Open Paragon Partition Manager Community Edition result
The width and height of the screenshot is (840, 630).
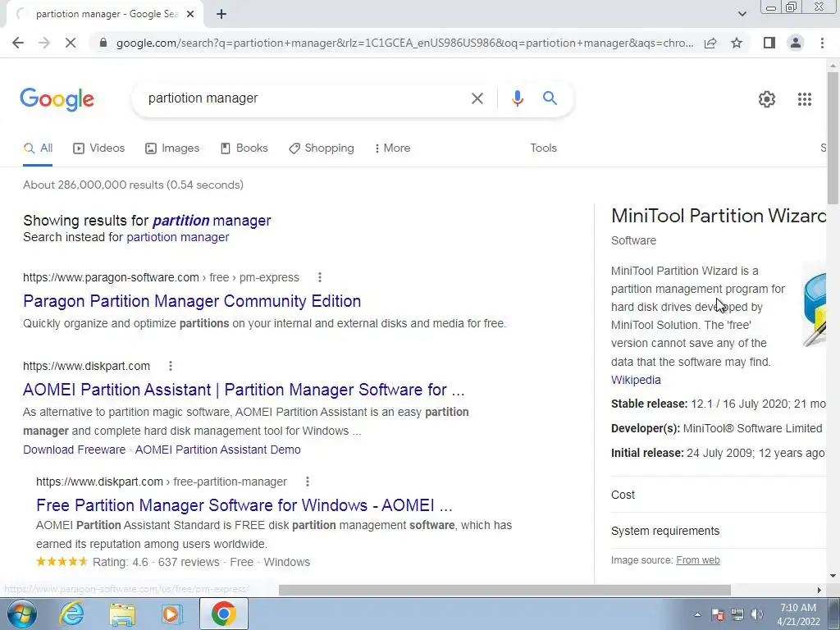tap(192, 301)
